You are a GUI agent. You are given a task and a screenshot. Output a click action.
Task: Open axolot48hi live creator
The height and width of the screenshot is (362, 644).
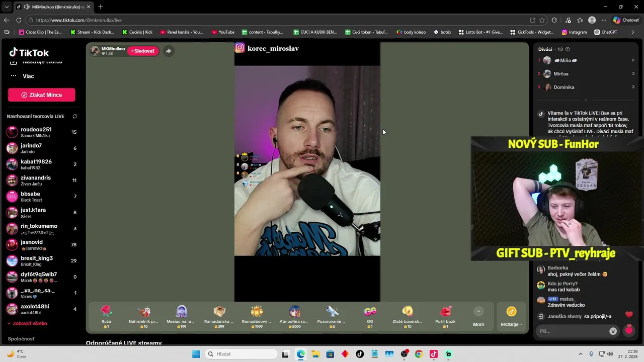[41, 309]
